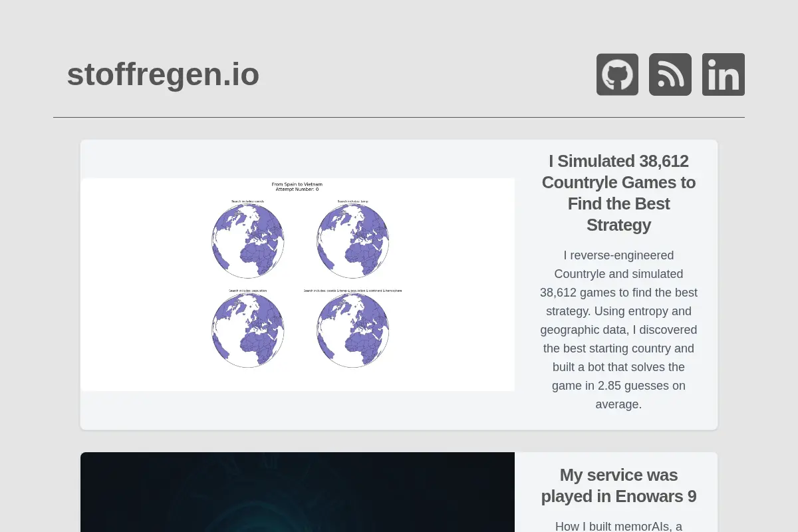Click the Countryle post summary paragraph
This screenshot has width=798, height=532.
(x=618, y=330)
